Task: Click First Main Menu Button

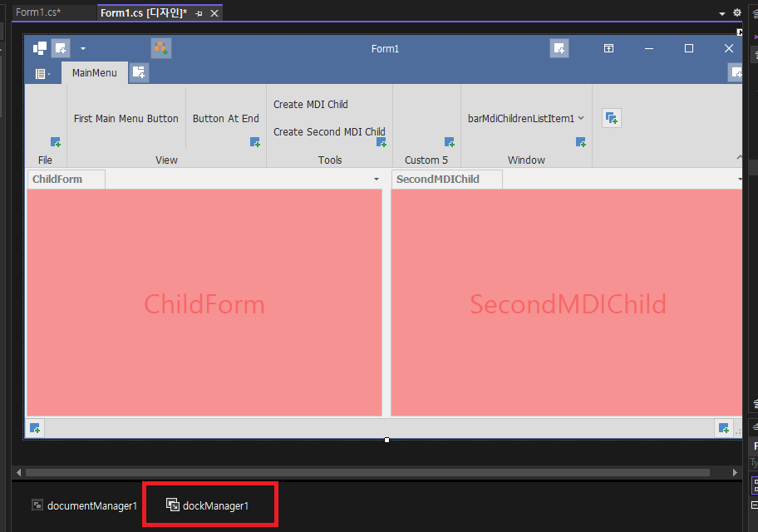Action: (x=126, y=119)
